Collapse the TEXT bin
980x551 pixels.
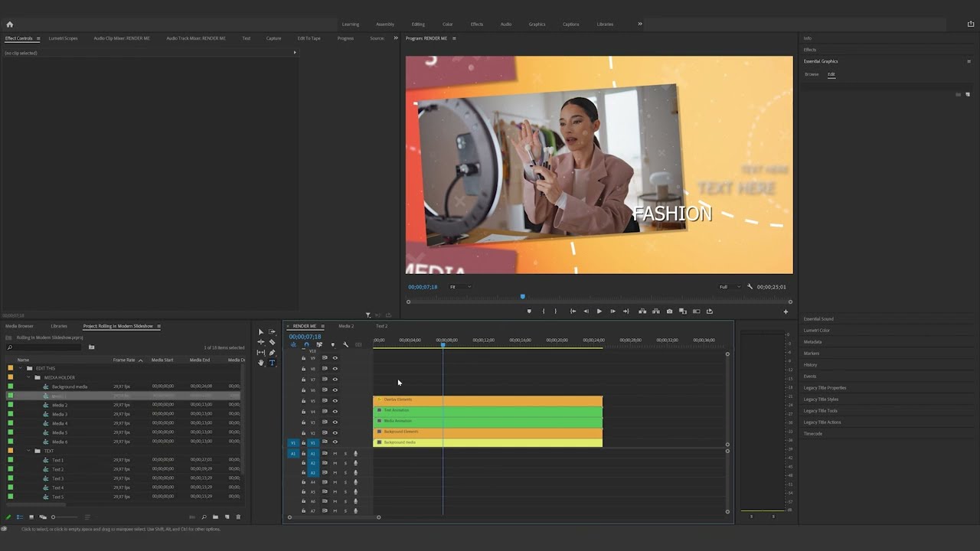(28, 451)
